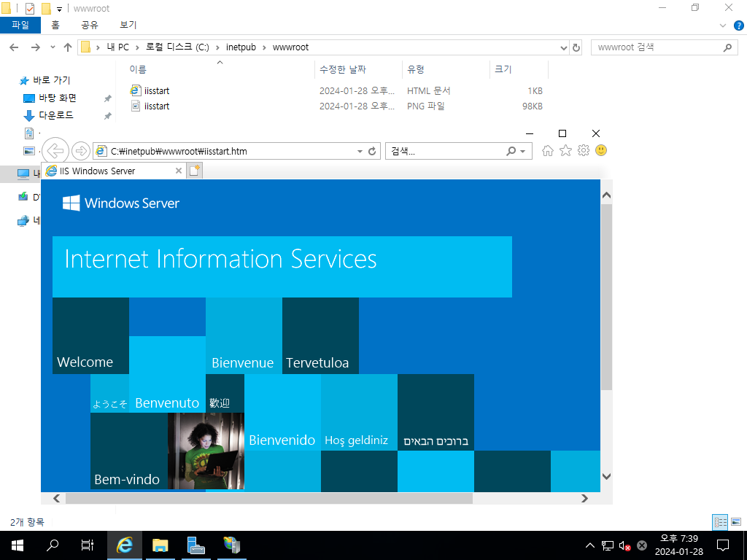Viewport: 747px width, 560px height.
Task: Go up one folder level in Explorer
Action: click(x=68, y=47)
